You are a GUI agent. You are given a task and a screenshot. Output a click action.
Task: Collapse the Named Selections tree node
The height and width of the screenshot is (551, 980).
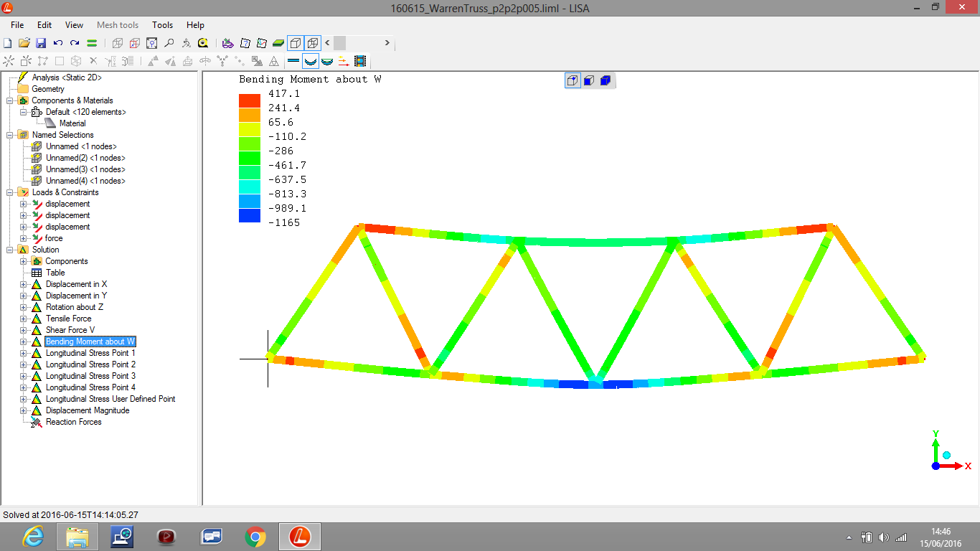tap(10, 135)
